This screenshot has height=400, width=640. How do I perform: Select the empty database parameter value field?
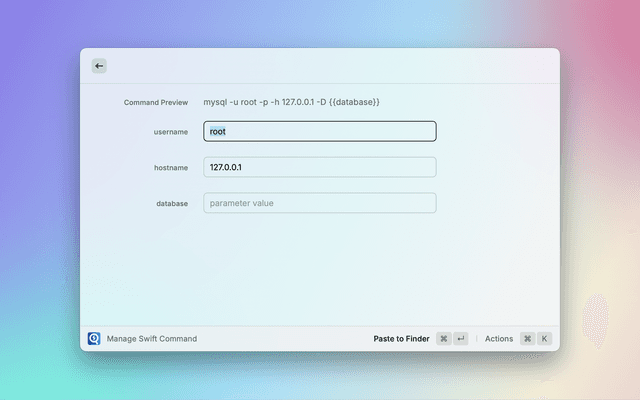[320, 203]
